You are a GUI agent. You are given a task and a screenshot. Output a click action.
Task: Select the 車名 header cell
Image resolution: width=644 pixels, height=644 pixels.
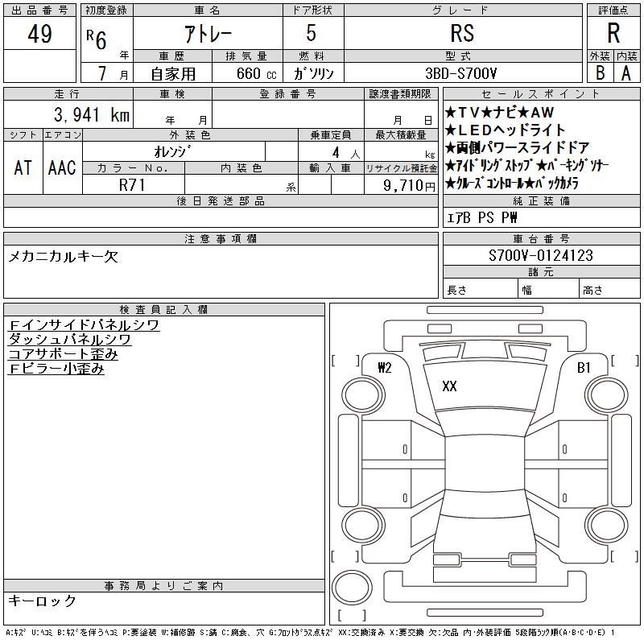(208, 10)
